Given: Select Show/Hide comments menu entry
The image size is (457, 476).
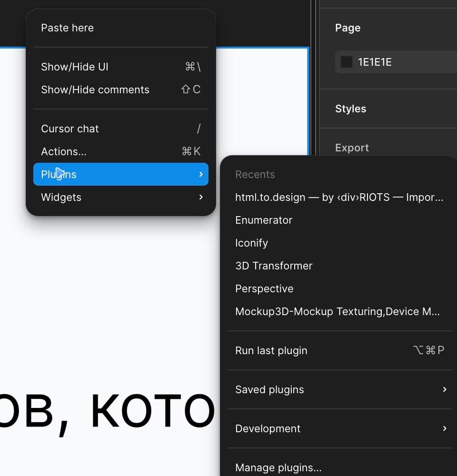Looking at the screenshot, I should [120, 89].
